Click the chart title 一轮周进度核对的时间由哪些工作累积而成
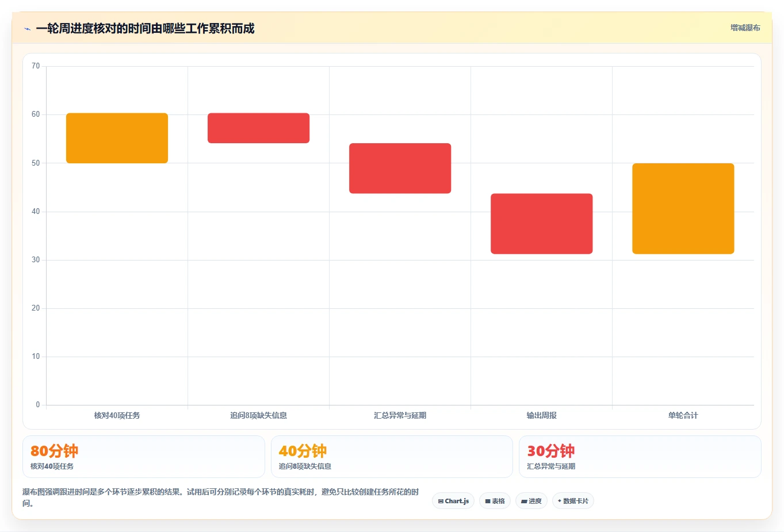784x532 pixels. coord(145,28)
